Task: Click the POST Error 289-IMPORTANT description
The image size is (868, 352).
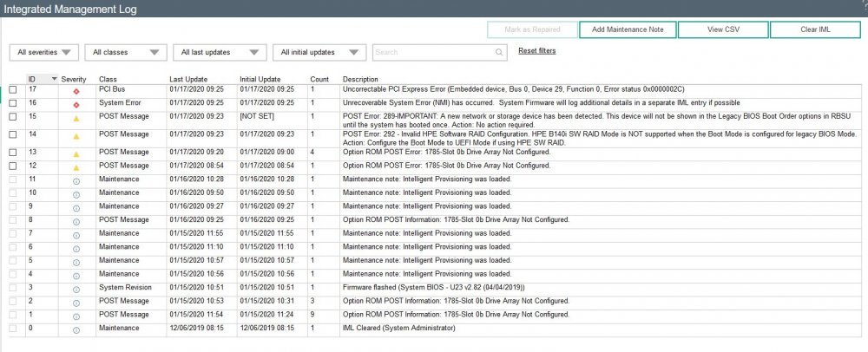Action: pyautogui.click(x=598, y=121)
